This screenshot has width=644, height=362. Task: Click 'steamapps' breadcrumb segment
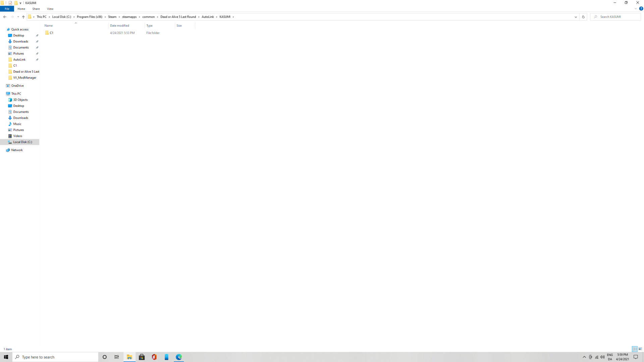[x=129, y=17]
